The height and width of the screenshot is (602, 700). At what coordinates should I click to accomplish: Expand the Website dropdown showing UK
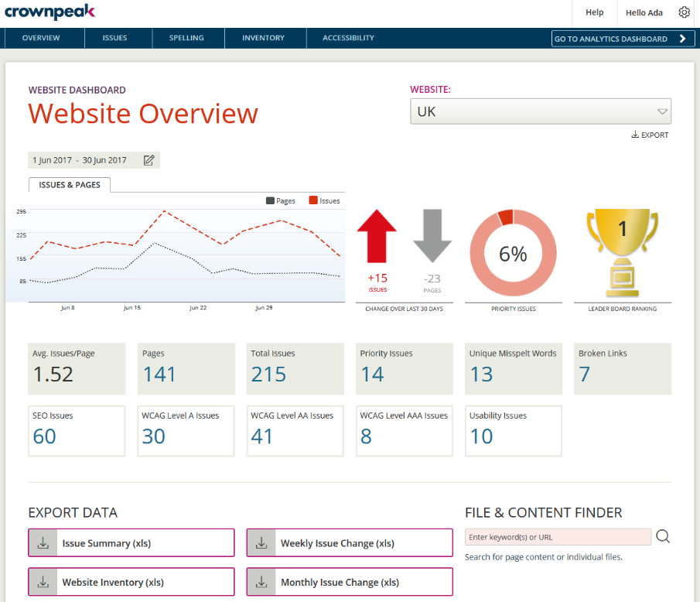tap(541, 111)
